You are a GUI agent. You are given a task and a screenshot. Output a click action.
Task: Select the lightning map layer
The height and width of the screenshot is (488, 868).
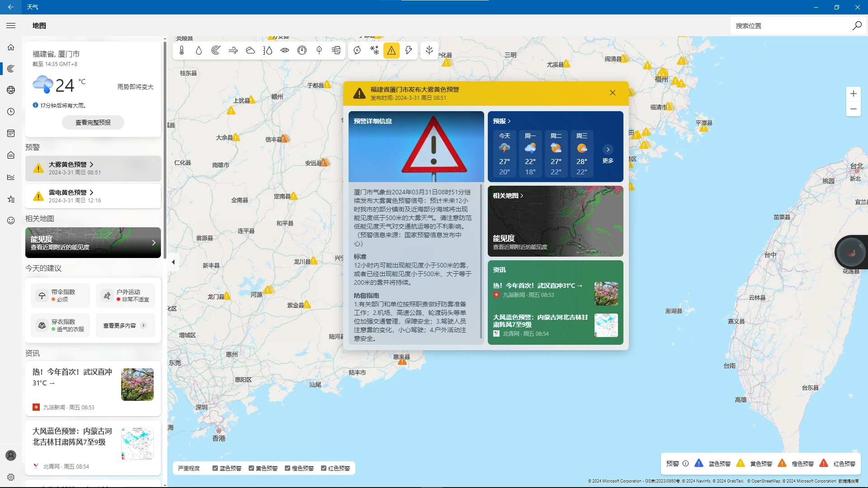409,50
